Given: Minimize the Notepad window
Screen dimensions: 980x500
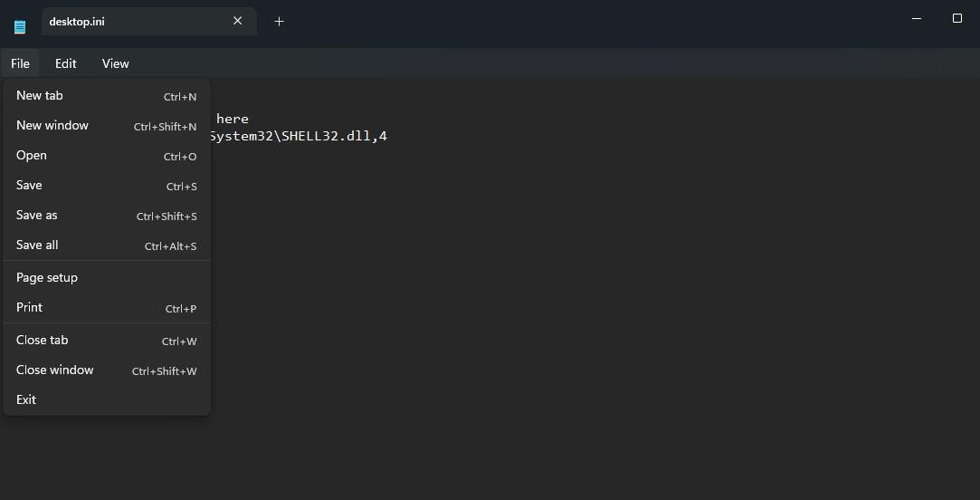Looking at the screenshot, I should point(917,18).
